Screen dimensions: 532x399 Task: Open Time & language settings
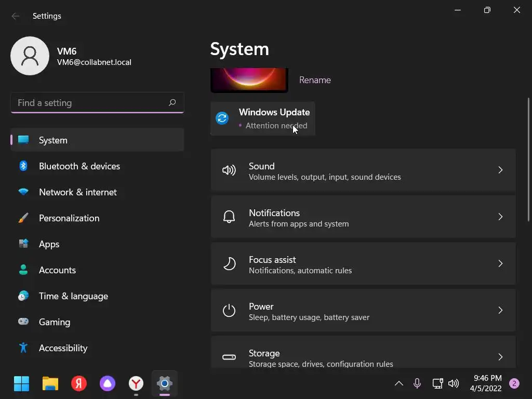coord(97,296)
